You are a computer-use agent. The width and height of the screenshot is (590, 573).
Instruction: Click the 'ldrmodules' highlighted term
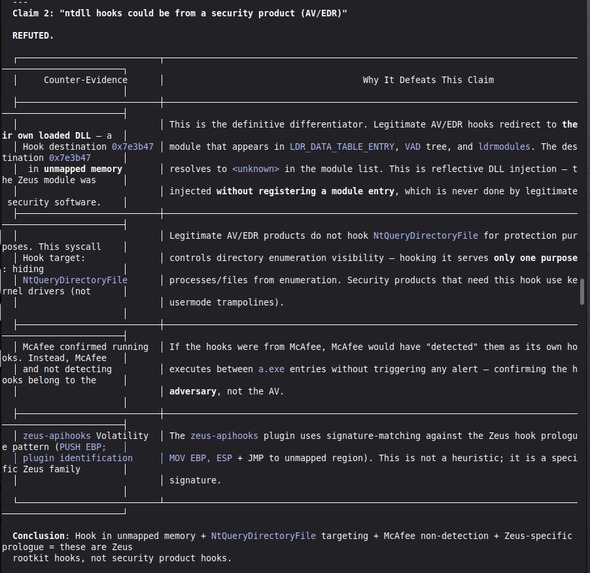(504, 147)
